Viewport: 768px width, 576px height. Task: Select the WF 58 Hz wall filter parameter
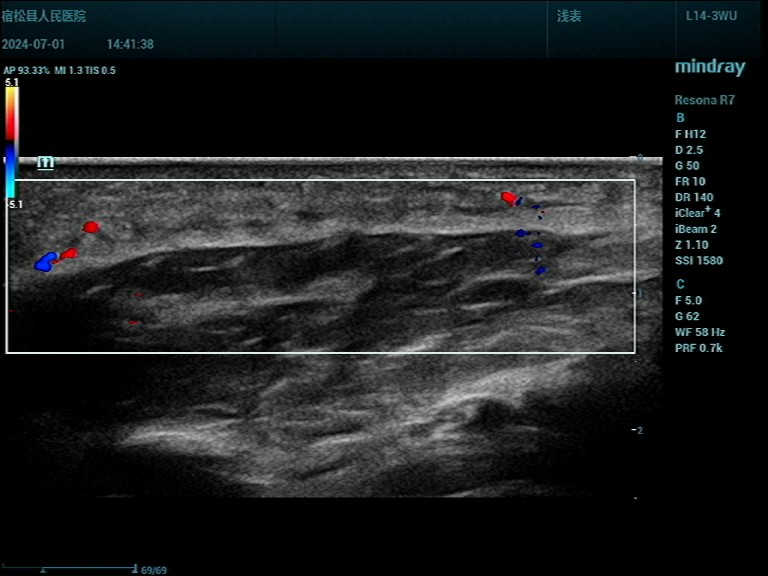tap(700, 332)
